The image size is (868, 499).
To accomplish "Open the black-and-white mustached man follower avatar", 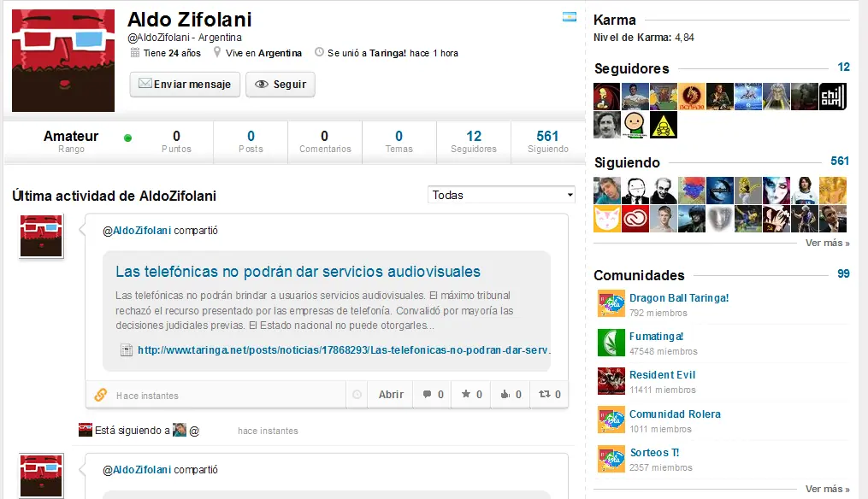I will coord(606,125).
